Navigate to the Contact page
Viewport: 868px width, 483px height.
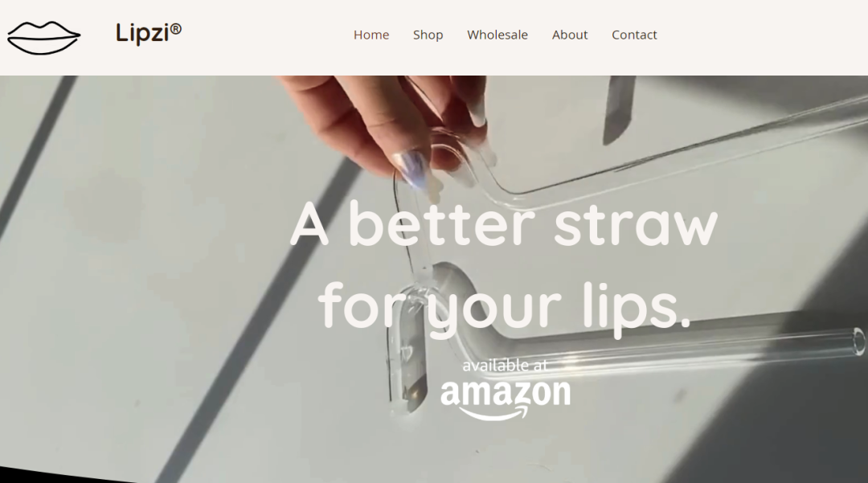[x=634, y=35]
